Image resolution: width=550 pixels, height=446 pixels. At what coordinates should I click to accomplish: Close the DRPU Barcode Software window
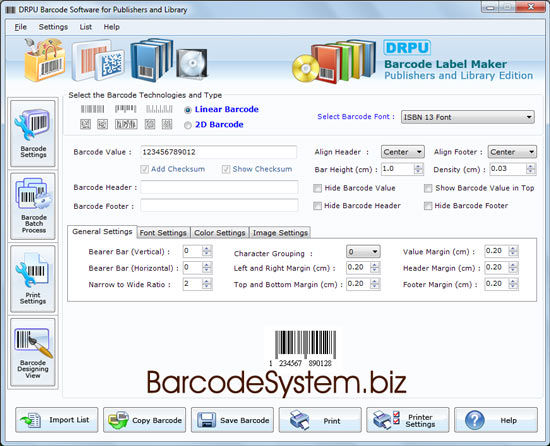[531, 6]
